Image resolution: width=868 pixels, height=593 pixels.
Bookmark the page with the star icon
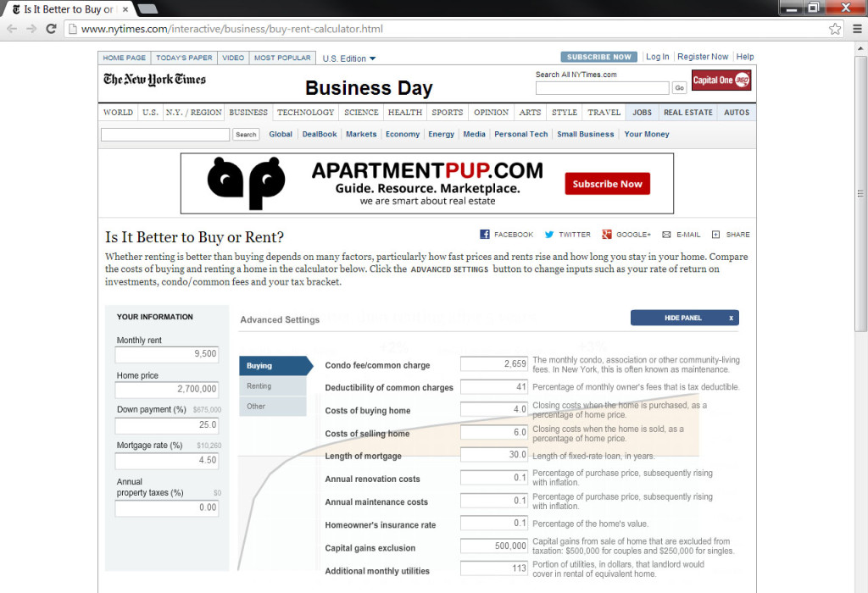pos(834,27)
